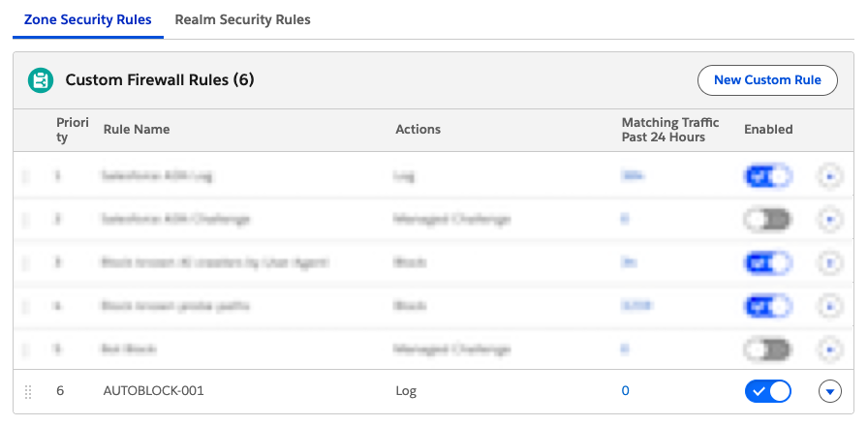The image size is (868, 426).
Task: Open AUTOBLOCK-001 matching traffic count link
Action: pos(625,391)
